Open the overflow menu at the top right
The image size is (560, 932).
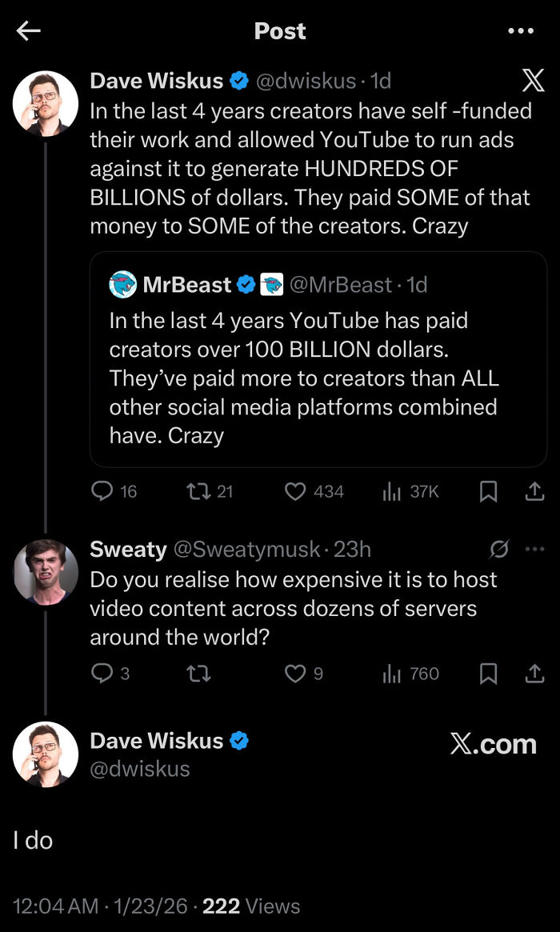[521, 30]
